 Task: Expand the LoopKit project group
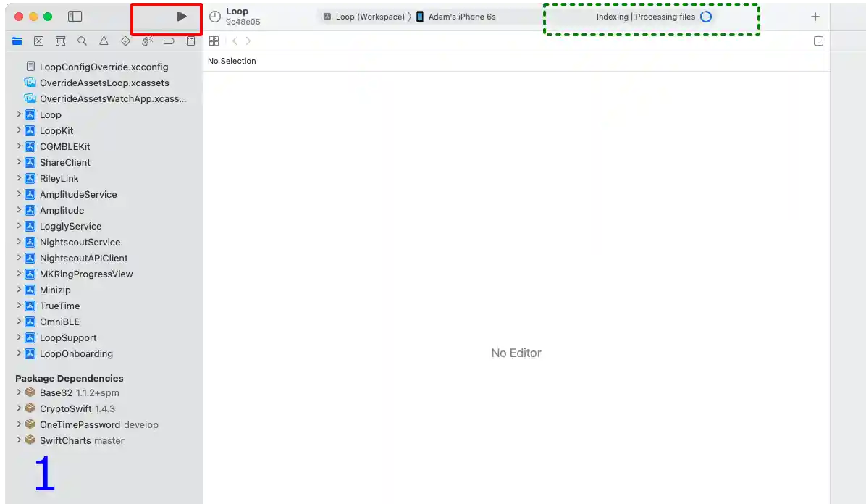coord(18,130)
